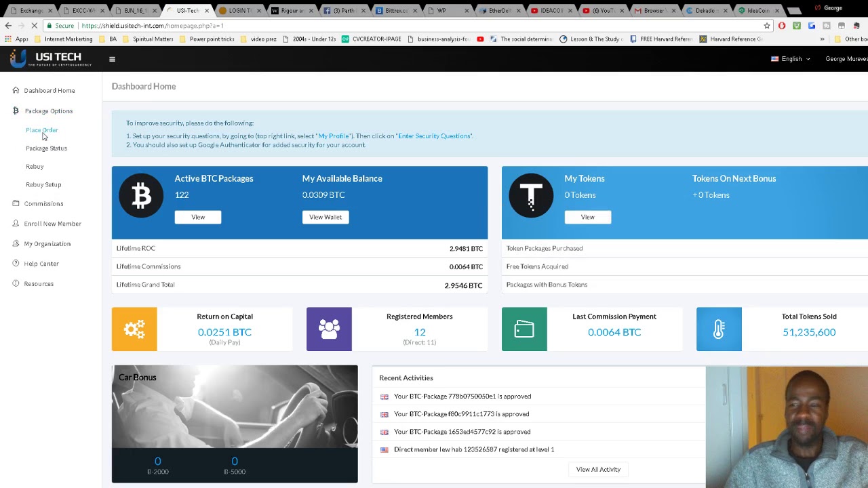Click the browser back arrow
868x488 pixels.
coord(8,26)
